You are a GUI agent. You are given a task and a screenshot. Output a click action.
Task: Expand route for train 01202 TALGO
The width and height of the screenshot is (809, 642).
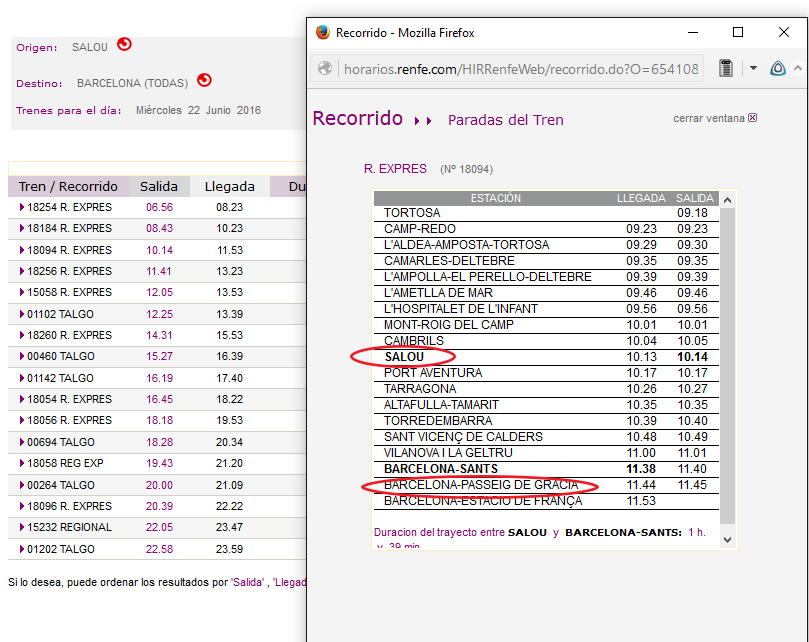click(22, 549)
